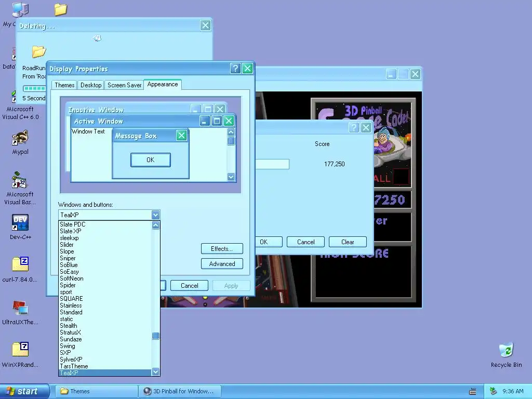Viewport: 532px width, 399px height.
Task: Click the name input field in high score dialog
Action: 272,164
